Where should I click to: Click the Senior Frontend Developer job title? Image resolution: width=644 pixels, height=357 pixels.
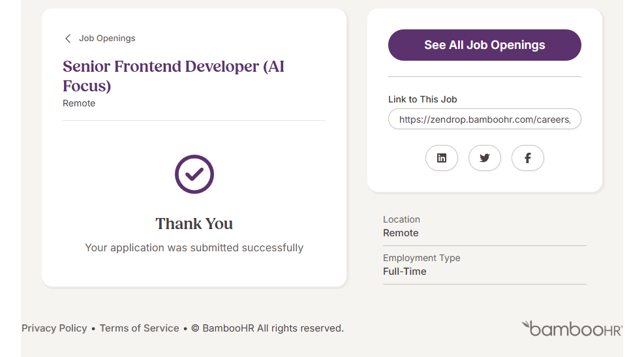[x=174, y=76]
